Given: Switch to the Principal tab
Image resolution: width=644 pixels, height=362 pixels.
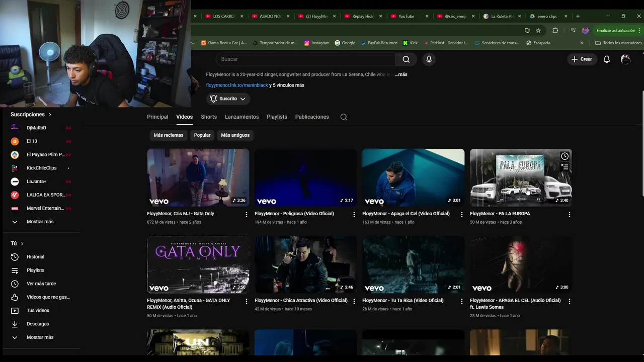Looking at the screenshot, I should (157, 117).
